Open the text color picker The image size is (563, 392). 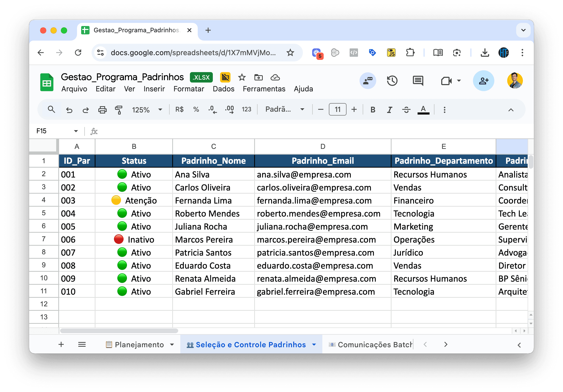pyautogui.click(x=423, y=109)
